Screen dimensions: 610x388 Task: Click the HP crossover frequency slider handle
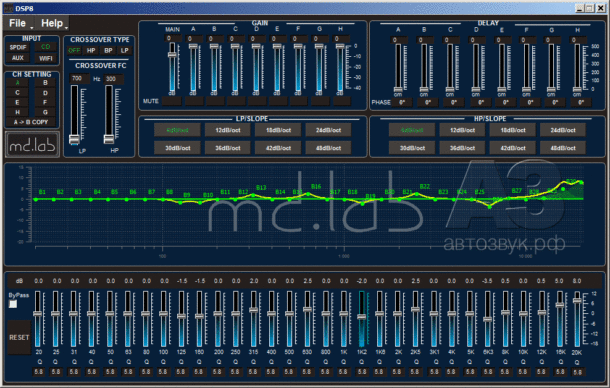[109, 139]
